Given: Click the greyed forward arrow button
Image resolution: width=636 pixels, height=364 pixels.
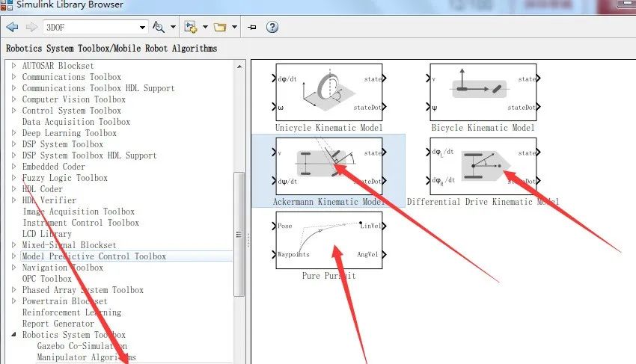Looking at the screenshot, I should pyautogui.click(x=31, y=27).
